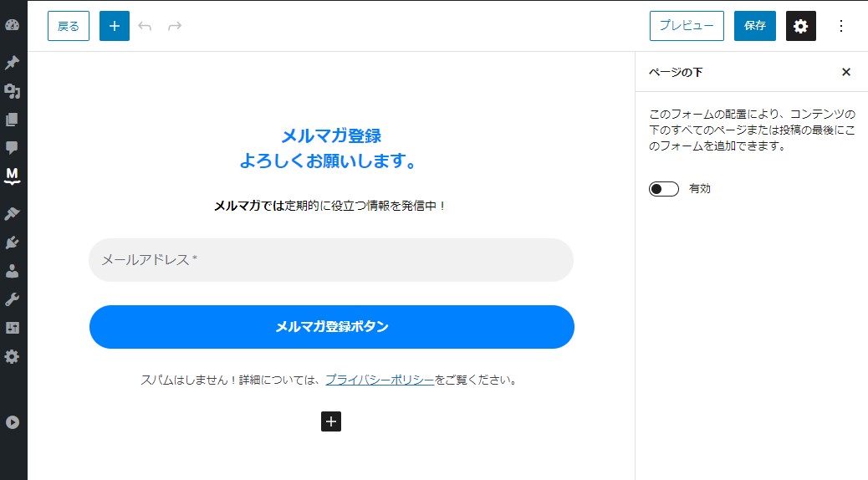The height and width of the screenshot is (480, 868).
Task: Enable the 有効 toggle switch
Action: click(663, 189)
